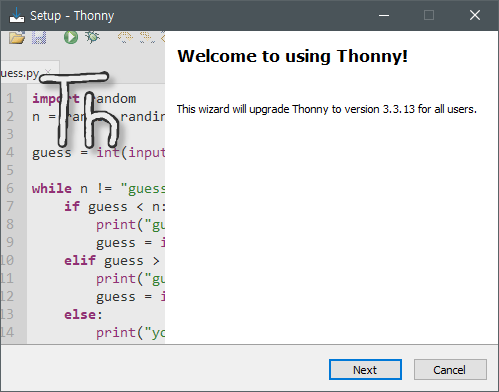Click line number 1 in the gutter
This screenshot has width=499, height=392.
click(10, 99)
